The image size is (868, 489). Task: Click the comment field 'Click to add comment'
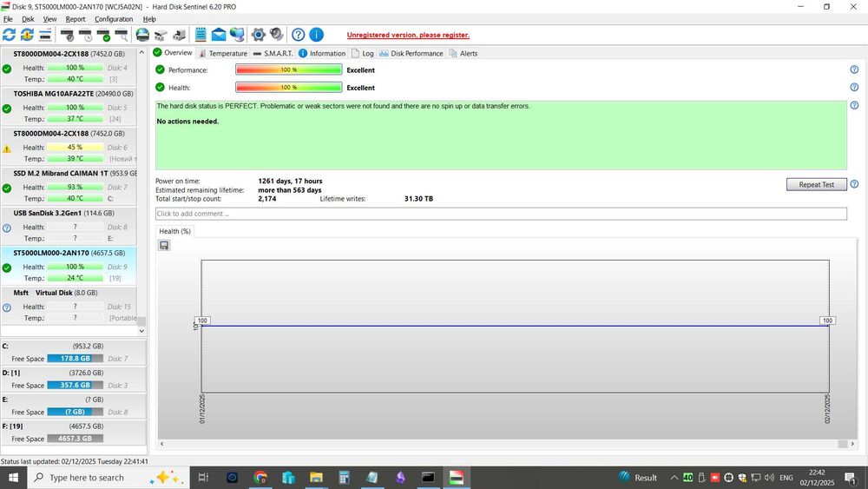pos(501,214)
